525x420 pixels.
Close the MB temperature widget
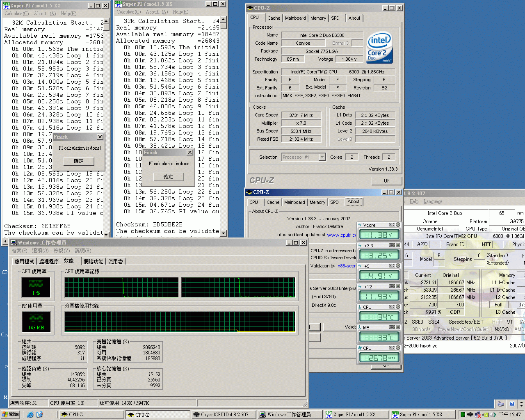tap(398, 327)
